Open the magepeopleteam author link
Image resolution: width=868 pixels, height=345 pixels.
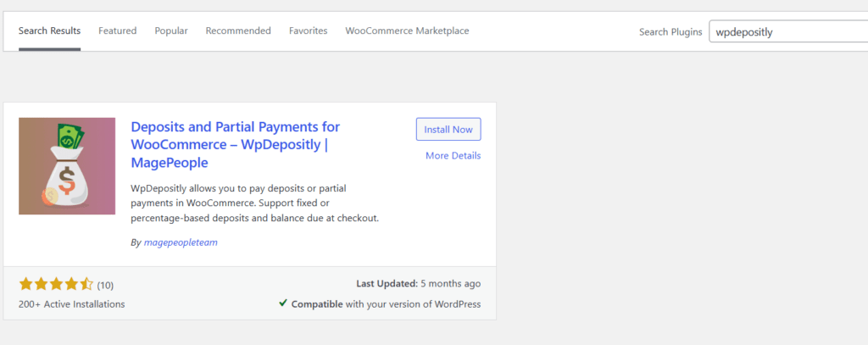click(x=181, y=242)
